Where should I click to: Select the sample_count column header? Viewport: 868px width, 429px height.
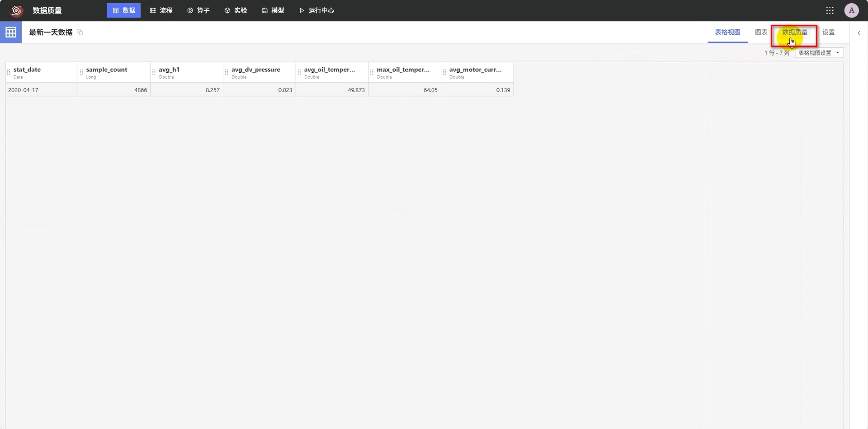(114, 72)
